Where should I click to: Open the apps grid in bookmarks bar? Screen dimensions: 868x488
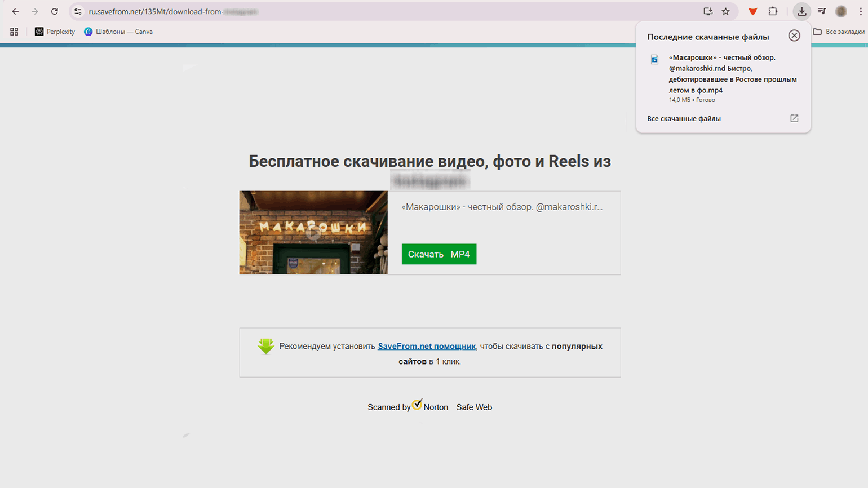point(14,32)
